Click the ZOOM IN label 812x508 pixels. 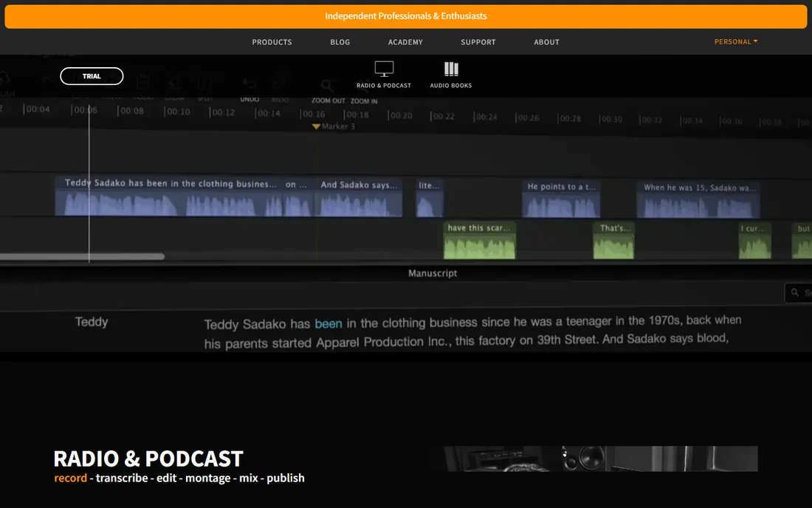(x=363, y=101)
